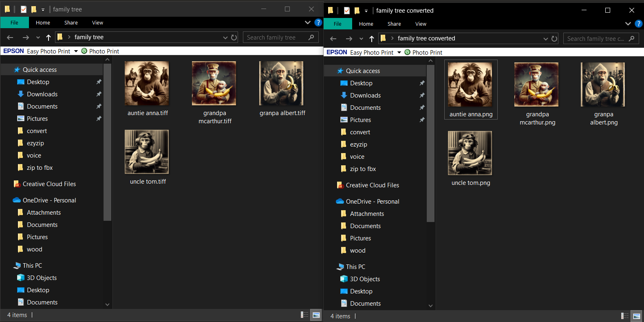
Task: Open Home tab in family tree window
Action: [43, 22]
